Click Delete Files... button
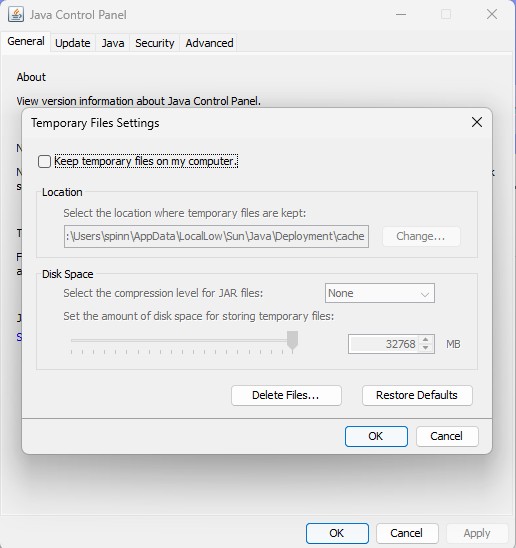The width and height of the screenshot is (516, 548). tap(286, 395)
